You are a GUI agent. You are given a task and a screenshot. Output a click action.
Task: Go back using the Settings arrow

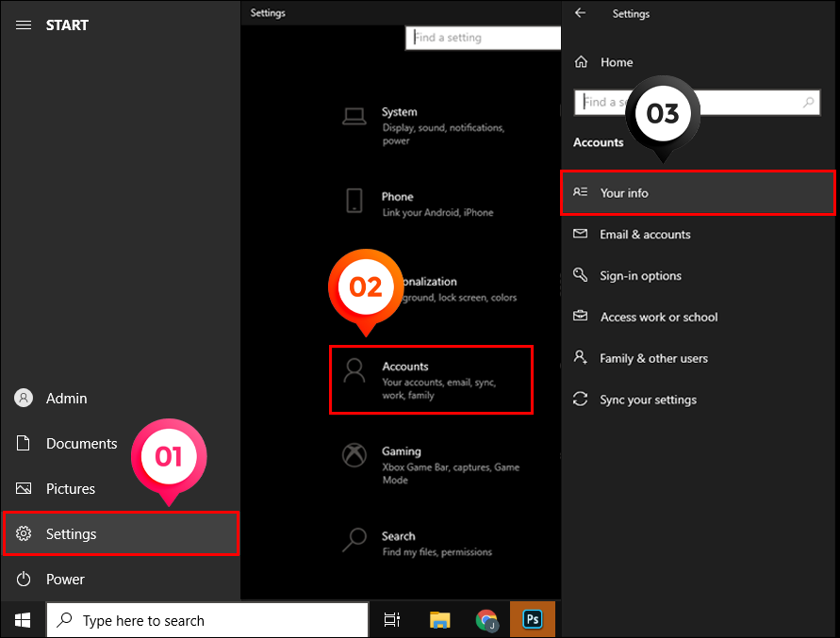coord(580,13)
